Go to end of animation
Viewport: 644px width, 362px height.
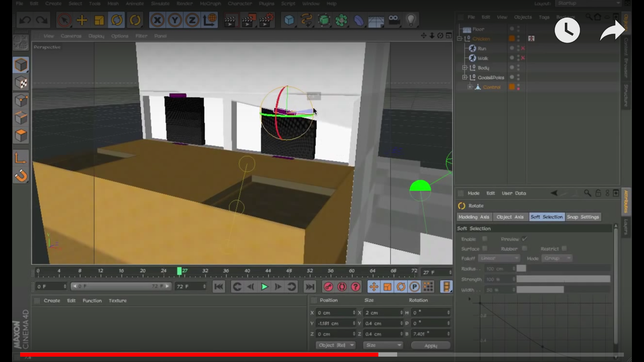310,287
